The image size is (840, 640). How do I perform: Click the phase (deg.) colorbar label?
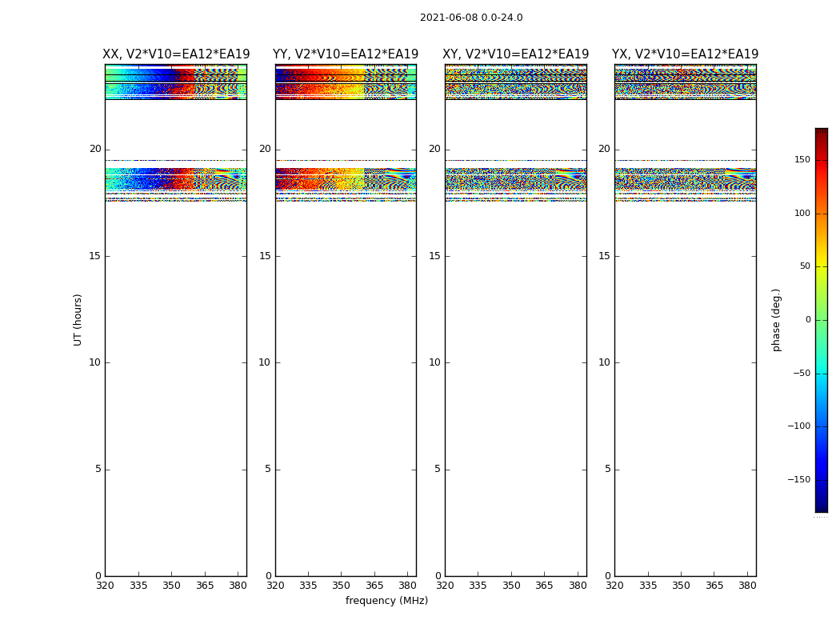coord(776,320)
